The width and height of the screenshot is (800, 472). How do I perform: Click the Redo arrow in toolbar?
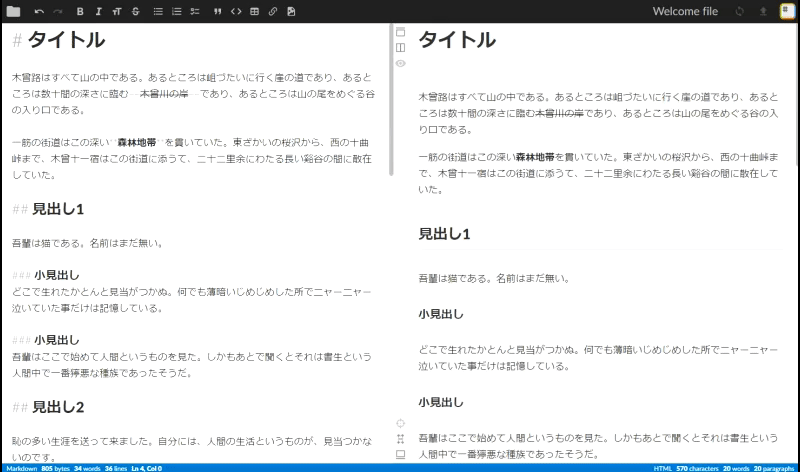58,11
